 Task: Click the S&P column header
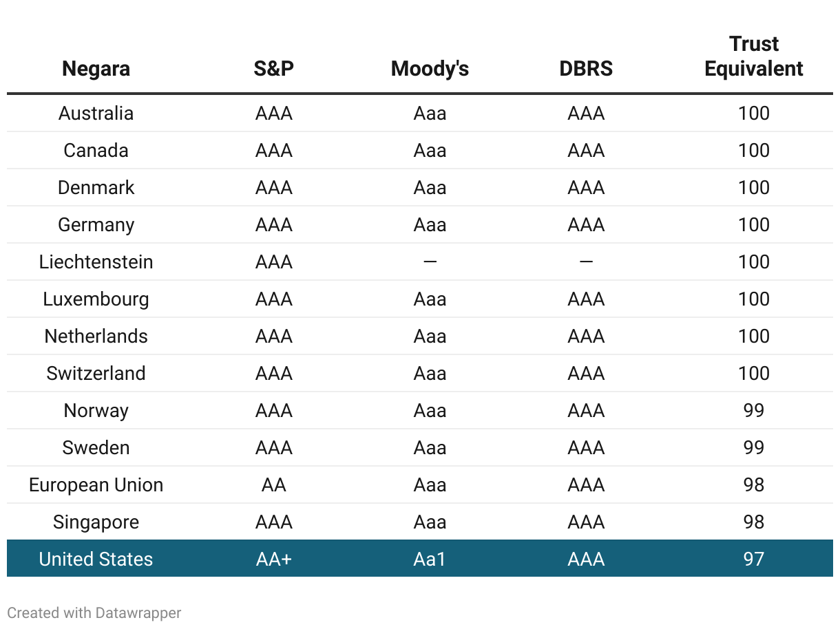273,69
